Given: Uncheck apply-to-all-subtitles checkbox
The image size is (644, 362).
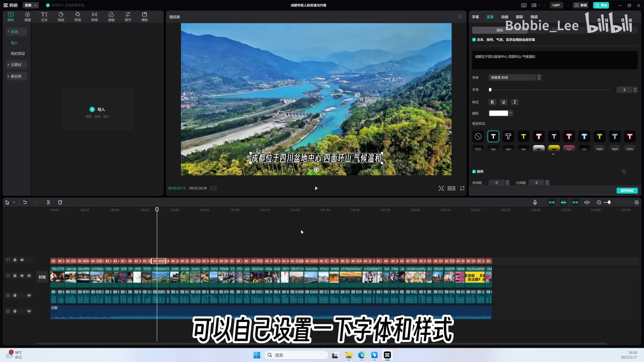Looking at the screenshot, I should click(x=474, y=40).
